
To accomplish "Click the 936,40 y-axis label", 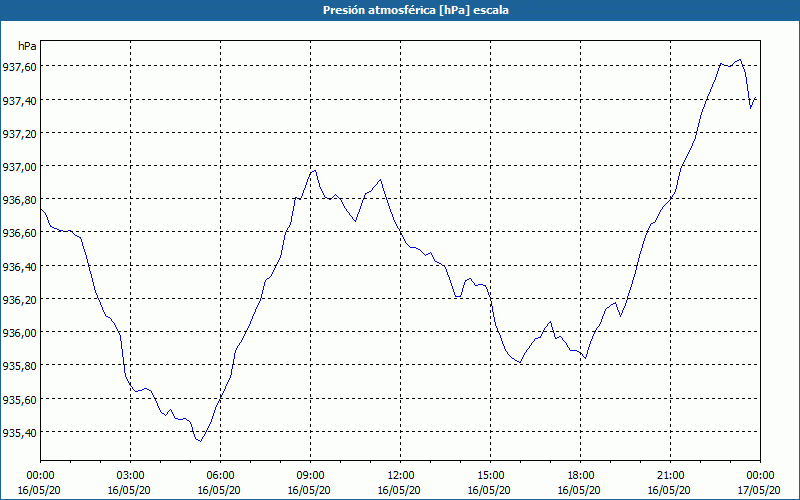I will [19, 267].
